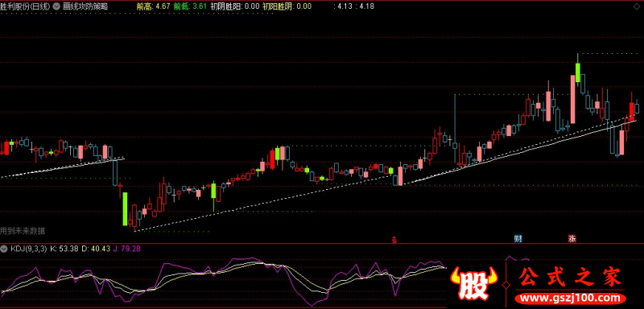Select the KDJ(9,3,3) indicator label

(x=29, y=249)
